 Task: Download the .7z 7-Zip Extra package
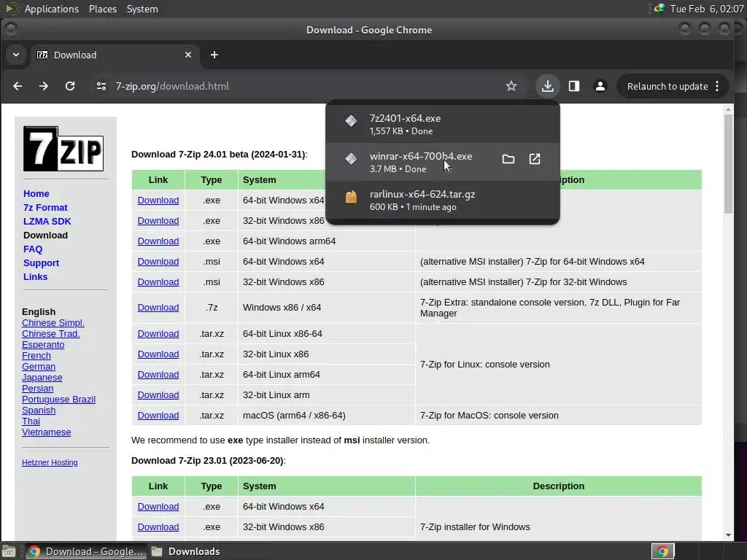click(158, 308)
